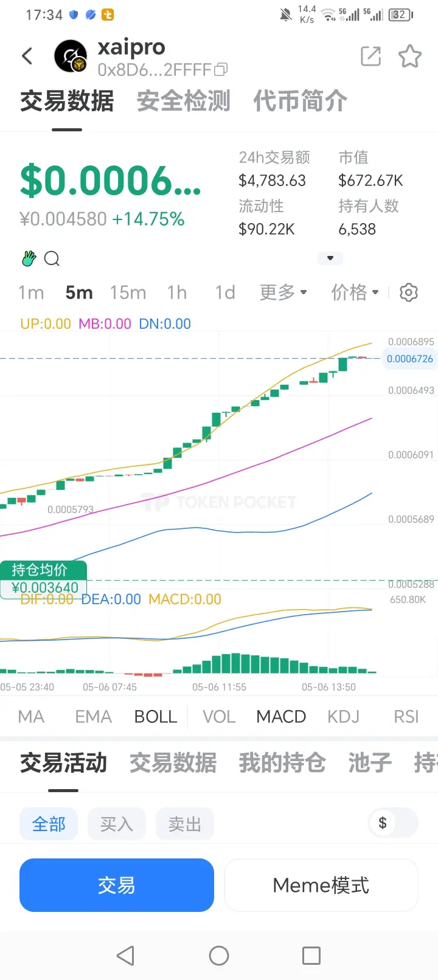
Task: Toggle the $ currency switch
Action: click(394, 823)
